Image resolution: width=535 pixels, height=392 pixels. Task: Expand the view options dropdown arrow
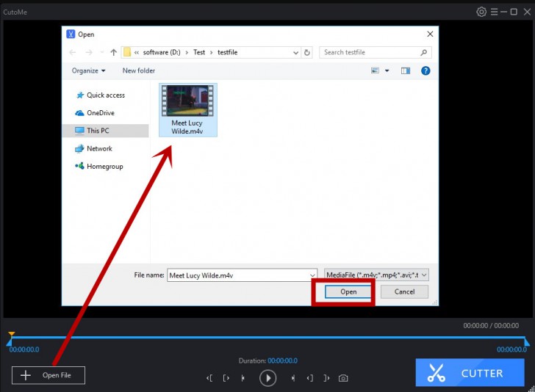386,70
